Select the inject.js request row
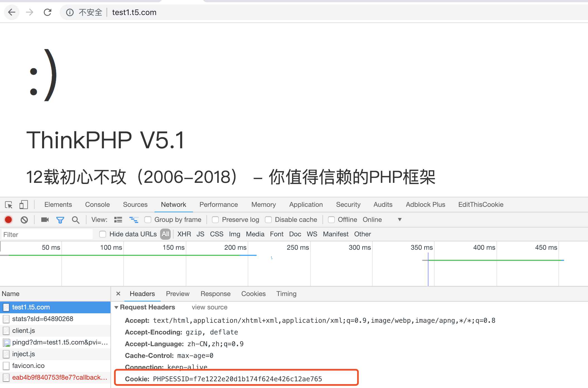588x388 pixels. tap(55, 354)
